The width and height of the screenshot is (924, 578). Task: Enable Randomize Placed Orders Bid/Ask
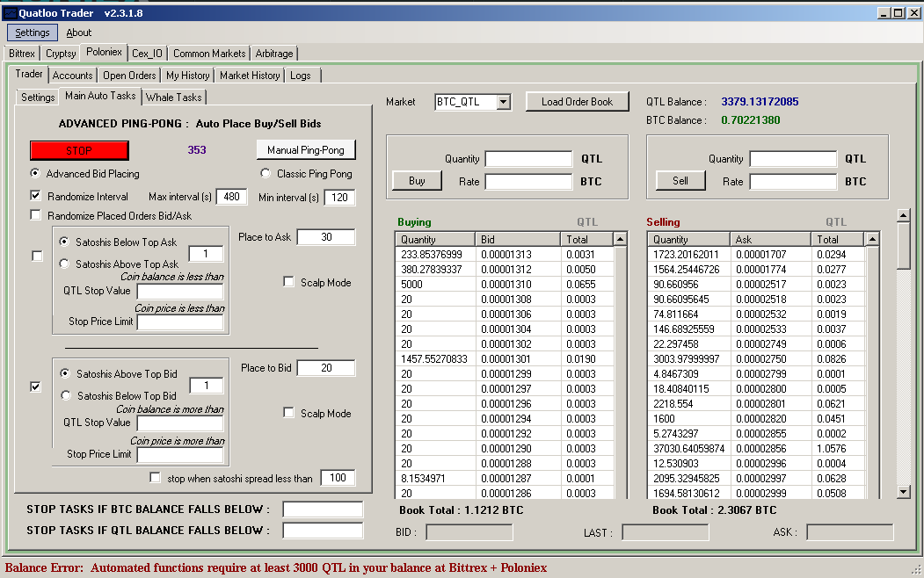click(36, 215)
